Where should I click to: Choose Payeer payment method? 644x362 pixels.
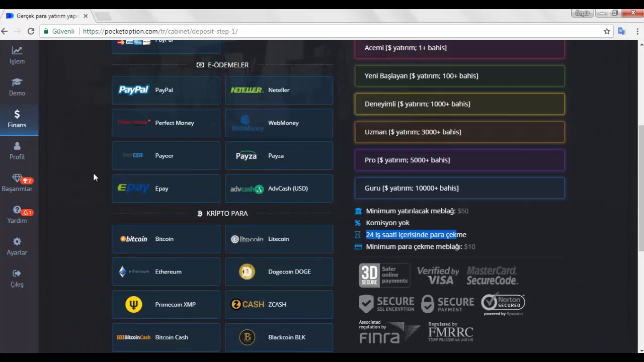pos(166,156)
